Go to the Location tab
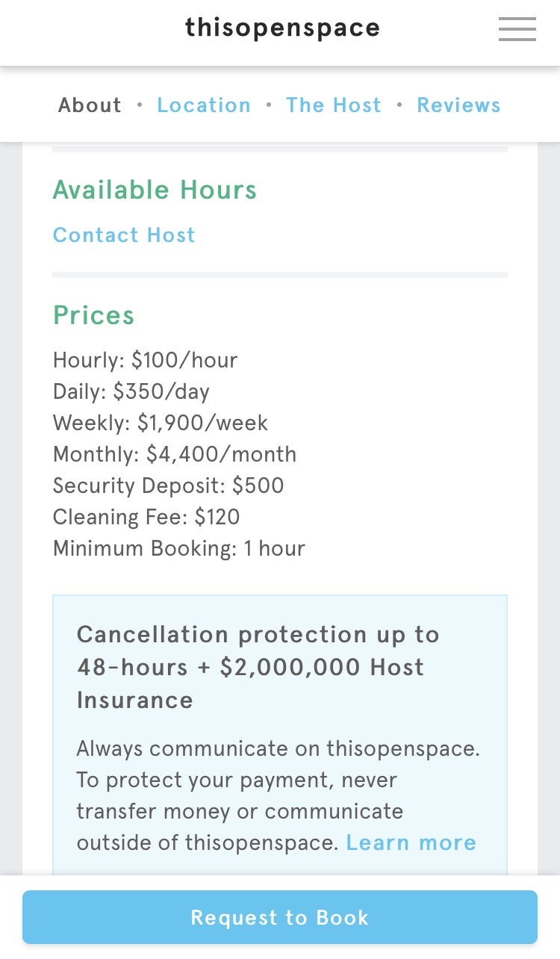Image resolution: width=560 pixels, height=959 pixels. (x=204, y=105)
